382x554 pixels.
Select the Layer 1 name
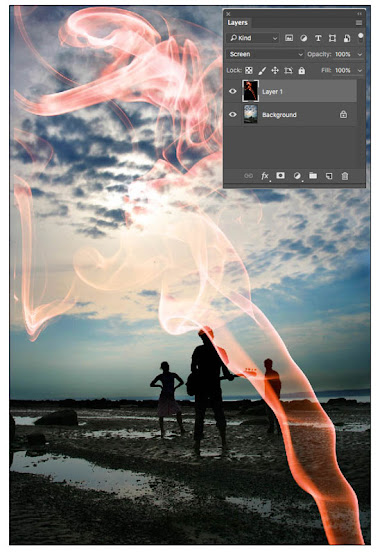coord(272,92)
